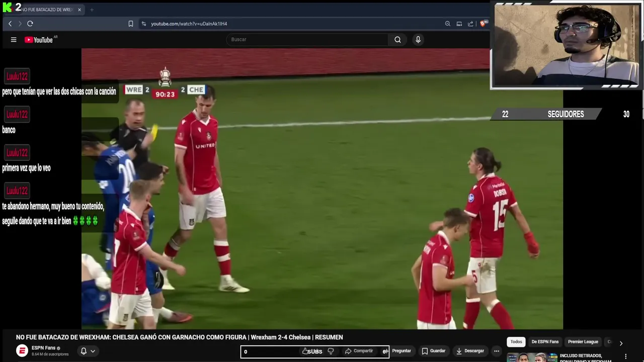The image size is (644, 362).
Task: Focus the Buscar search field
Action: pos(307,40)
